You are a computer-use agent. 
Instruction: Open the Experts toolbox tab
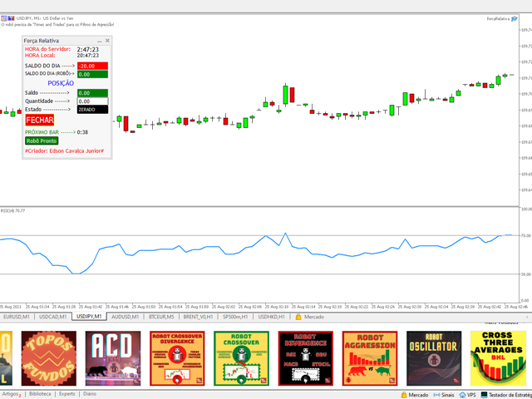(x=66, y=394)
